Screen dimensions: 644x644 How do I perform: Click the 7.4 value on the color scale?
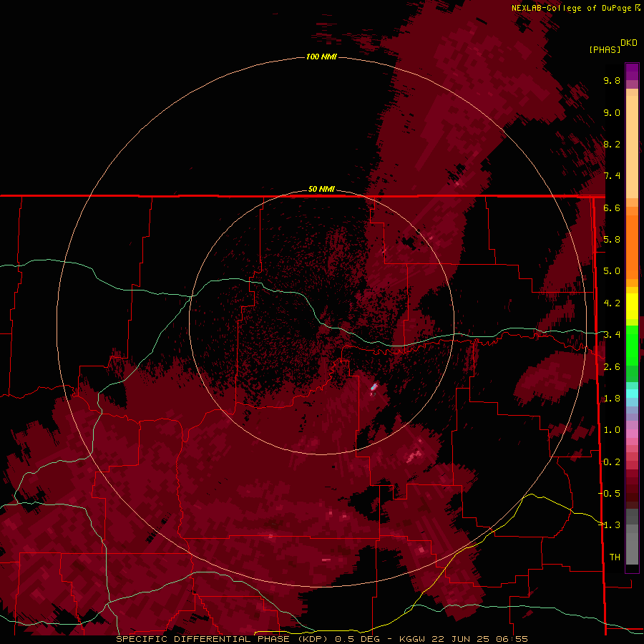tap(612, 176)
